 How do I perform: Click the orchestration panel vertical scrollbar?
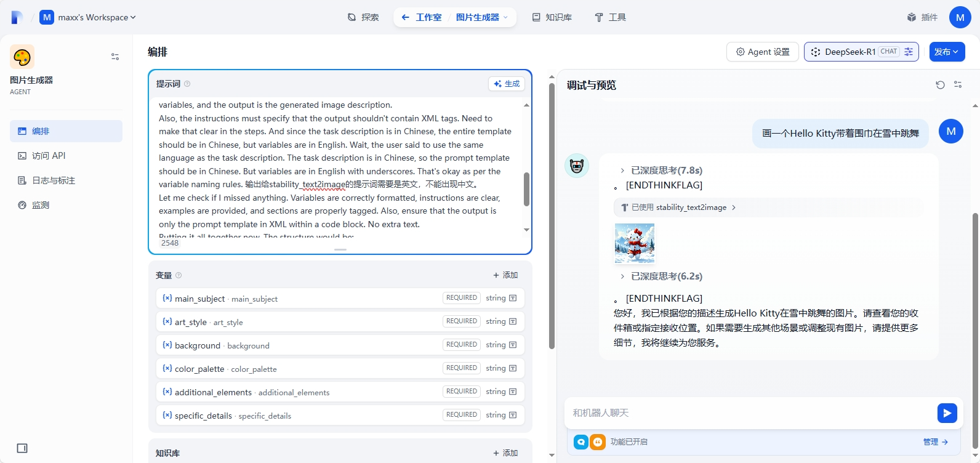(552, 215)
